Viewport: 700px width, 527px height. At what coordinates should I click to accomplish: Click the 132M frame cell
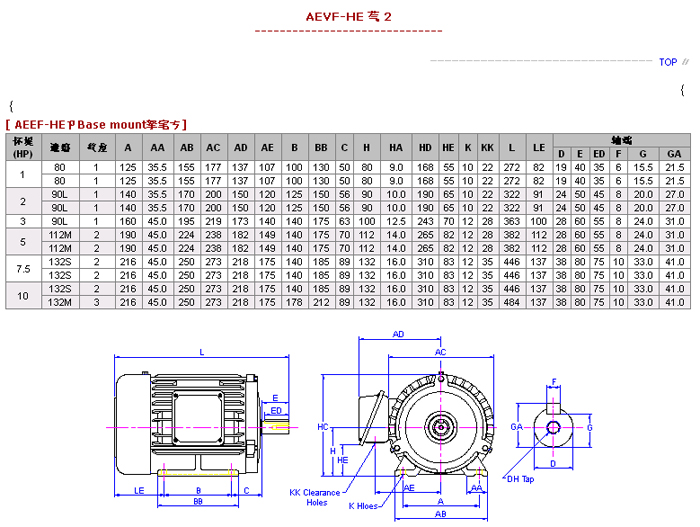coord(60,301)
